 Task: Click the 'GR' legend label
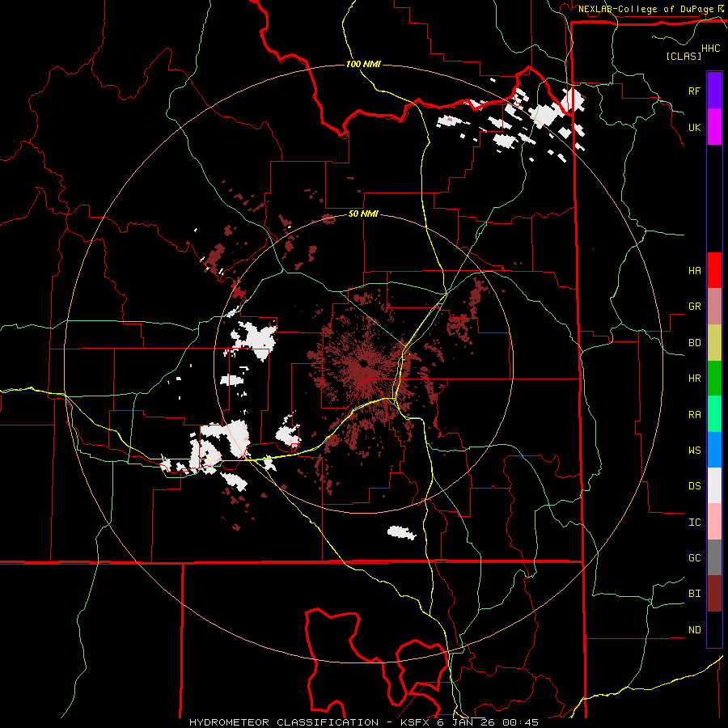coord(694,307)
